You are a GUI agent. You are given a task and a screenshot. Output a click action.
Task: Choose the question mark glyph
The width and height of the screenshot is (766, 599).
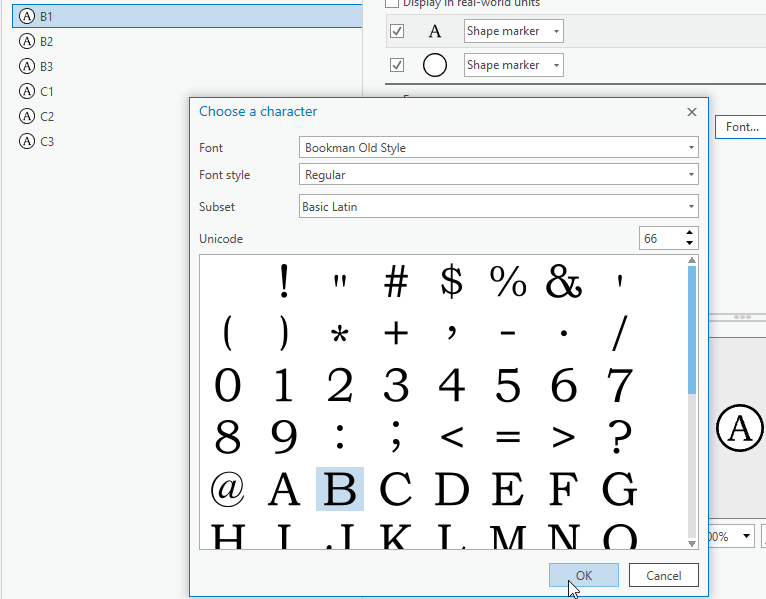pos(620,437)
